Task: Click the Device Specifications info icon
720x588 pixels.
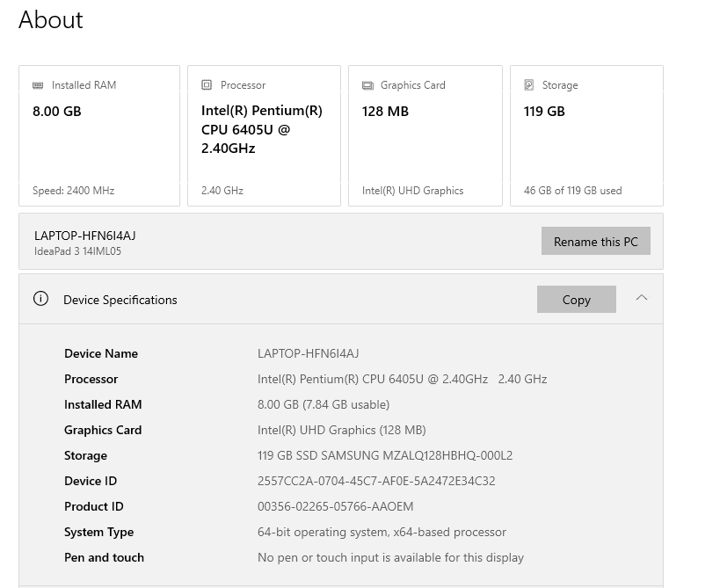Action: coord(40,299)
